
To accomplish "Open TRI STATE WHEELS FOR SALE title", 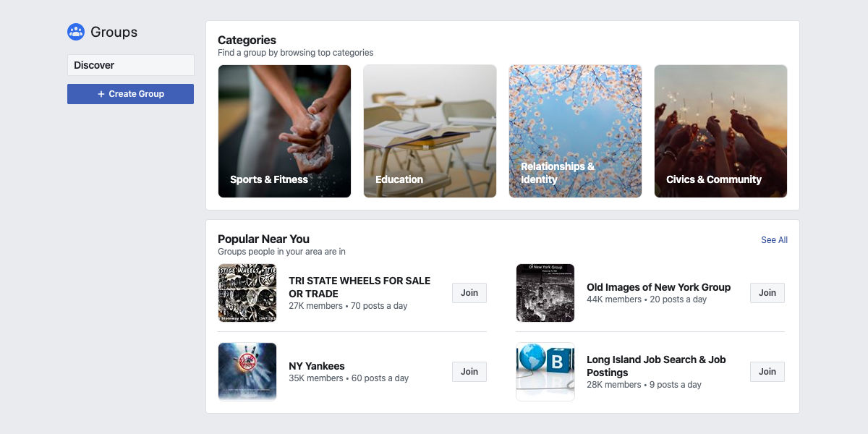I will [359, 287].
